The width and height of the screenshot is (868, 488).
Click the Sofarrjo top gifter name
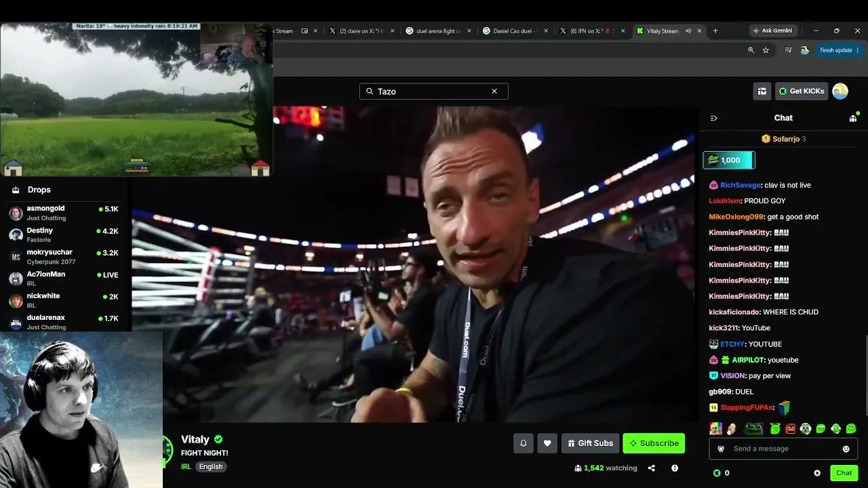point(786,139)
